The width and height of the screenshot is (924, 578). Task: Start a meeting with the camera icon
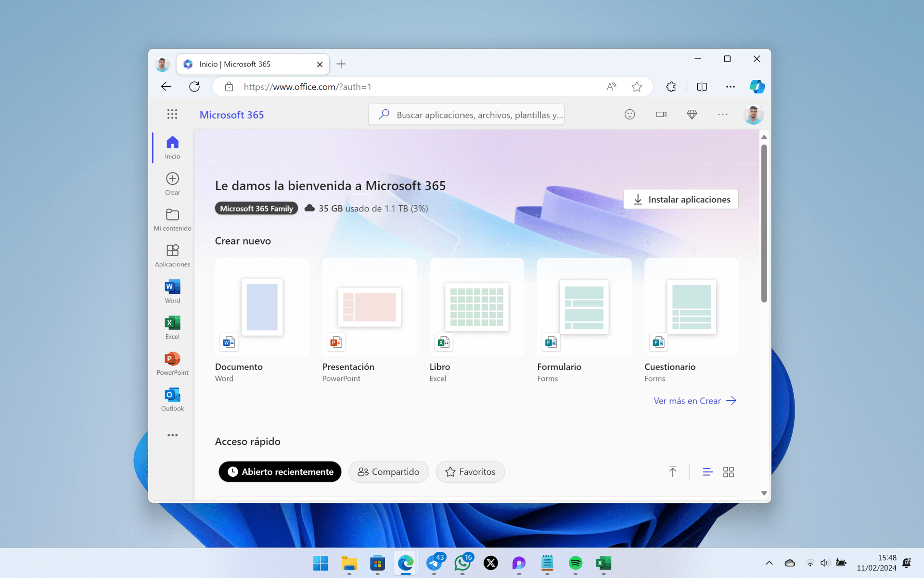(x=661, y=114)
